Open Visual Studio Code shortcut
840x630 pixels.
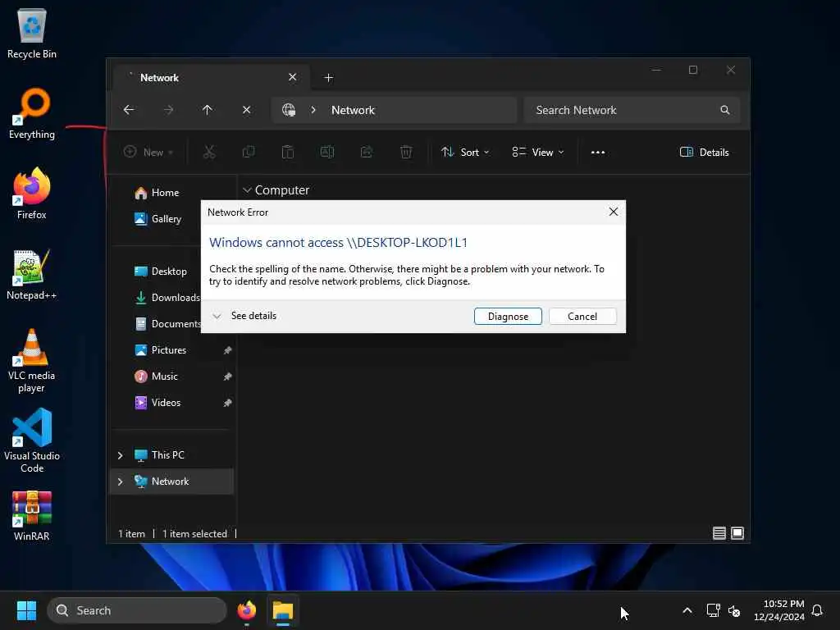pos(32,441)
